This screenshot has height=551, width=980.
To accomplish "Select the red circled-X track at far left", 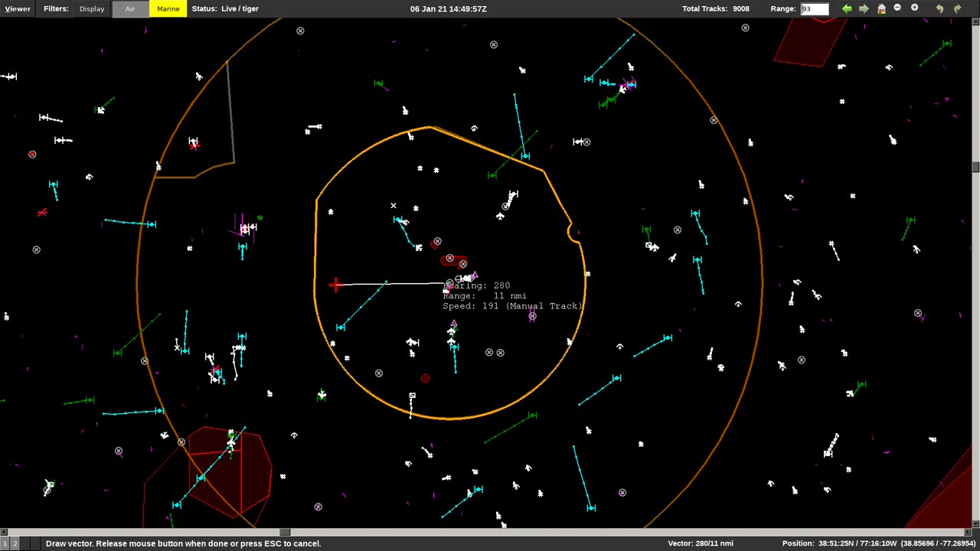I will coord(32,154).
